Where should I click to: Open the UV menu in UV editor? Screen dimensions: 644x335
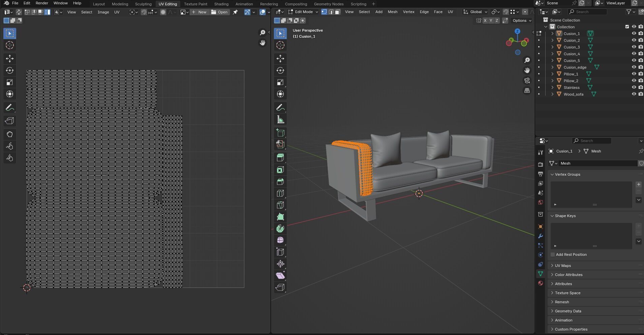click(x=117, y=12)
